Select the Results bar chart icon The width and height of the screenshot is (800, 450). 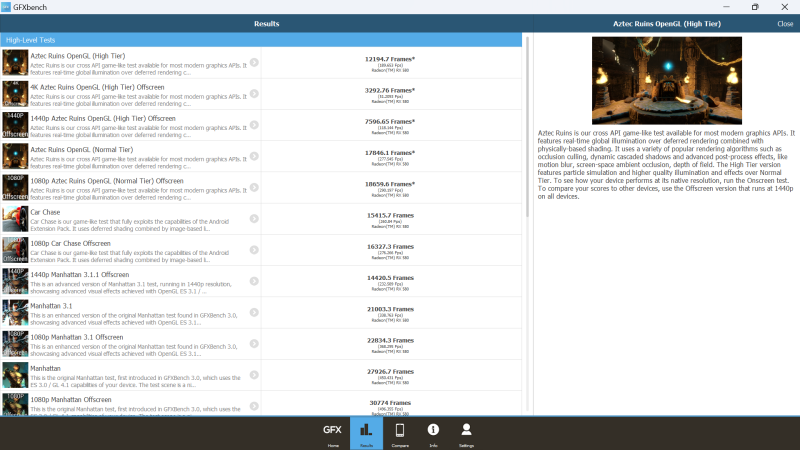point(366,433)
